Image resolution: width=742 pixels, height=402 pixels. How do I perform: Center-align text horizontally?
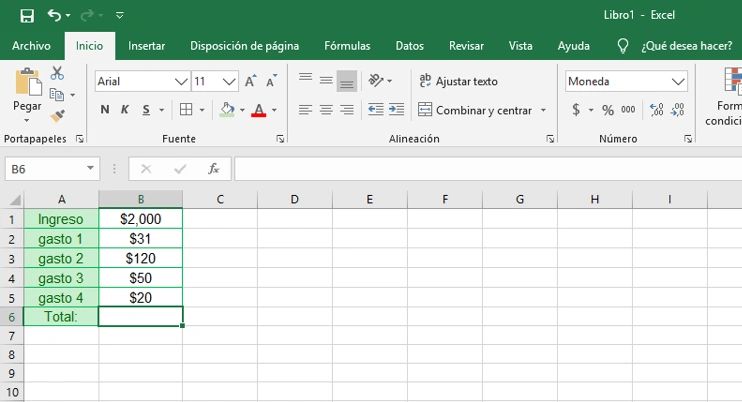(x=326, y=110)
